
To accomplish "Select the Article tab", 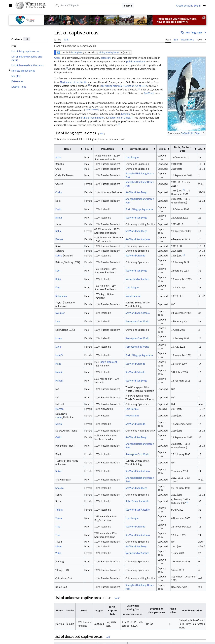I will coord(58,39).
